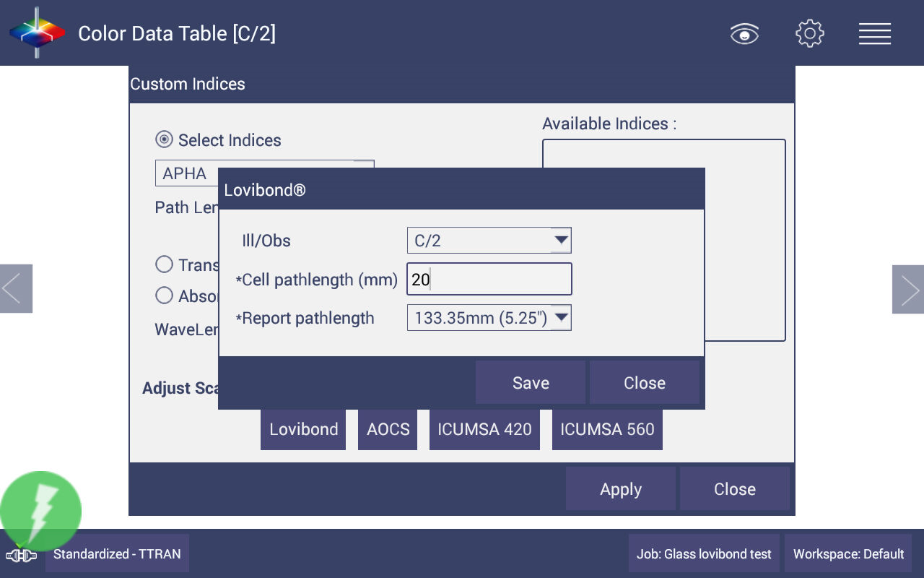Click the Ill/Obs label
Screen dimensions: 924x578
point(266,241)
